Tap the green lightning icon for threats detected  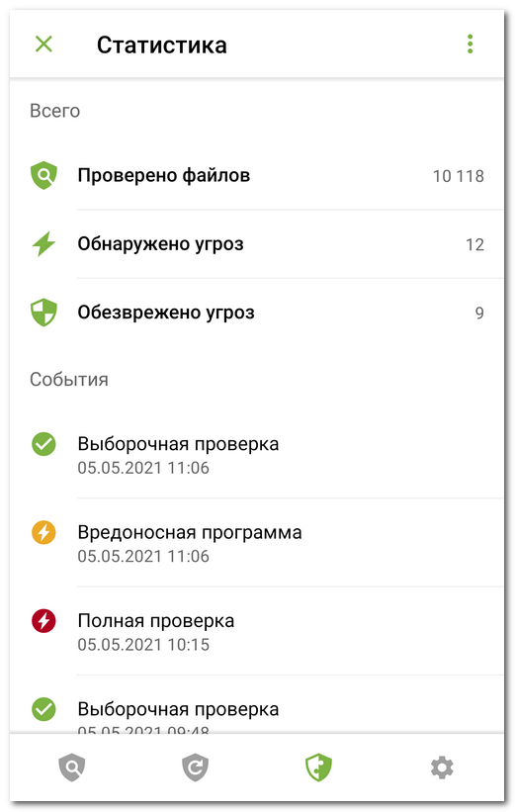(44, 244)
